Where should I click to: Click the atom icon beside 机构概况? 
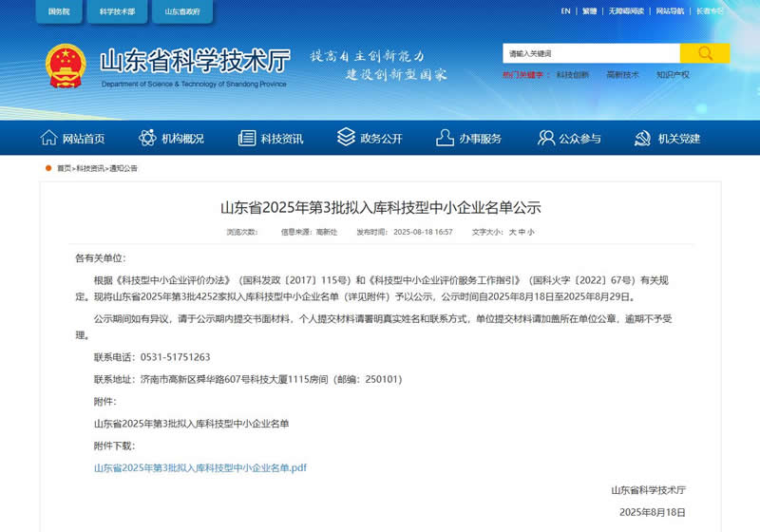(x=147, y=139)
